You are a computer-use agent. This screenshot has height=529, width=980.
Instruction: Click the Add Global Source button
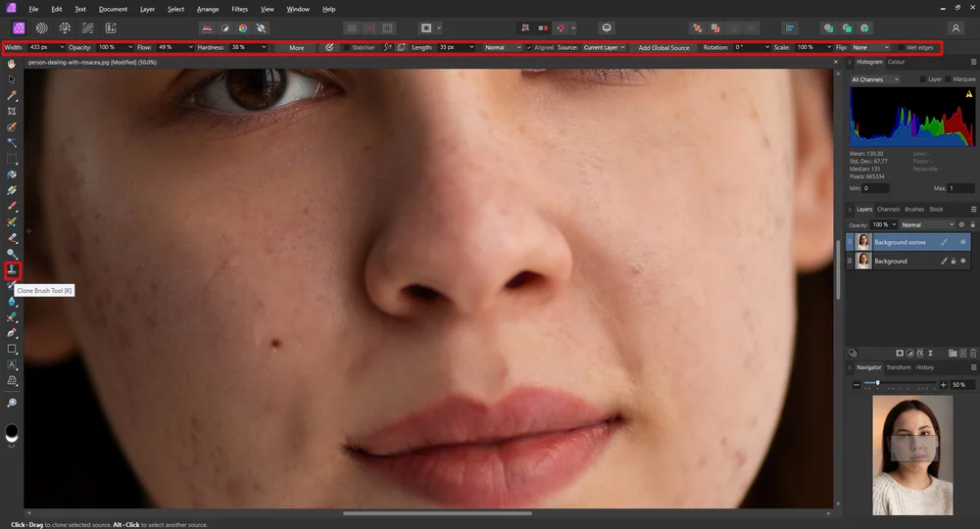pos(663,47)
